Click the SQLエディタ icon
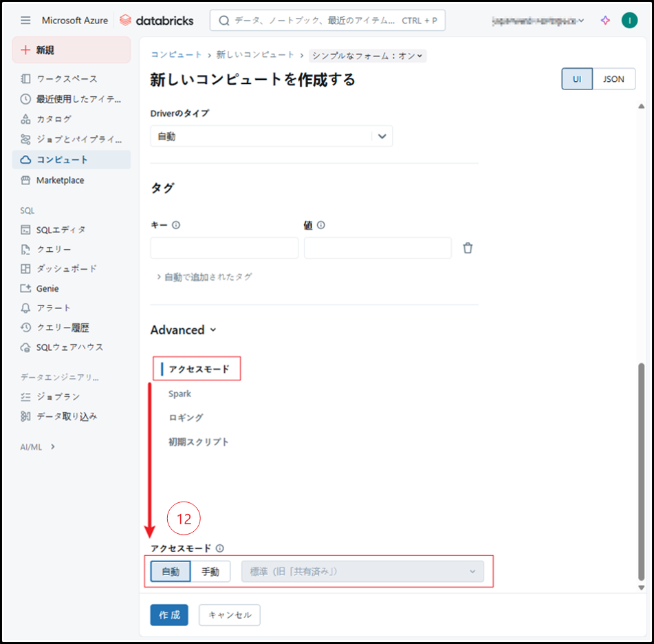654x644 pixels. click(x=25, y=230)
